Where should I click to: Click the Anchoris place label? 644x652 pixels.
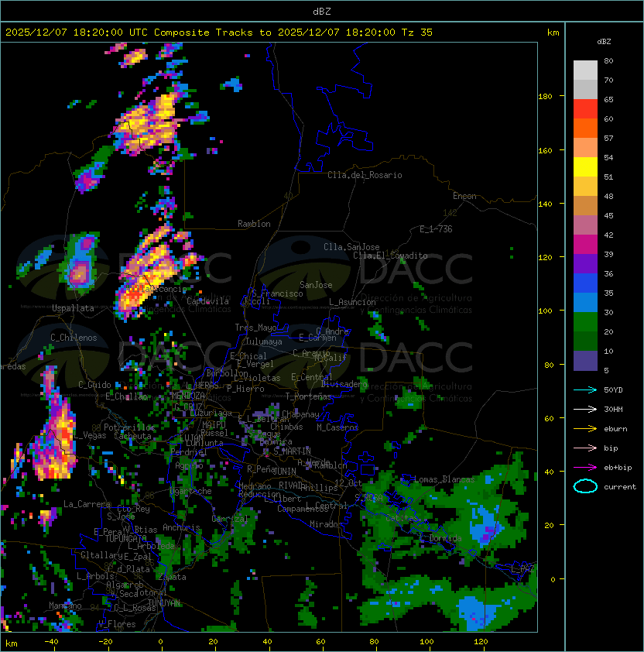[x=181, y=527]
